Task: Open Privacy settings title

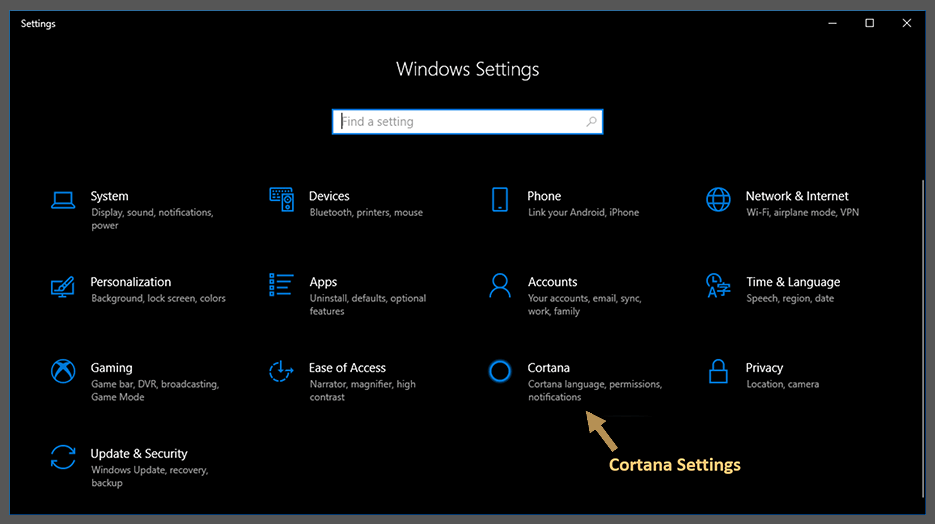Action: click(x=764, y=368)
